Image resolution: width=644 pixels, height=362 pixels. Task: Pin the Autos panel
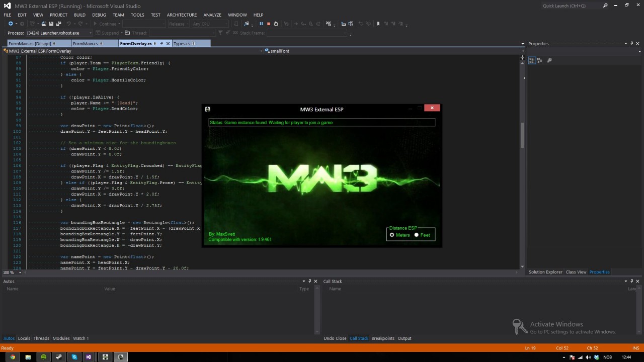310,281
